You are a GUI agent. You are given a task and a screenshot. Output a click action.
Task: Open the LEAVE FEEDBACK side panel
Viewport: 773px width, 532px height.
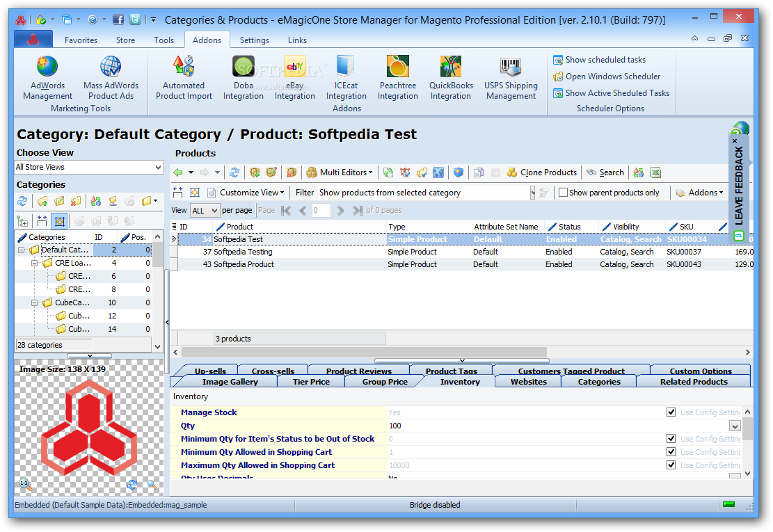click(x=738, y=188)
